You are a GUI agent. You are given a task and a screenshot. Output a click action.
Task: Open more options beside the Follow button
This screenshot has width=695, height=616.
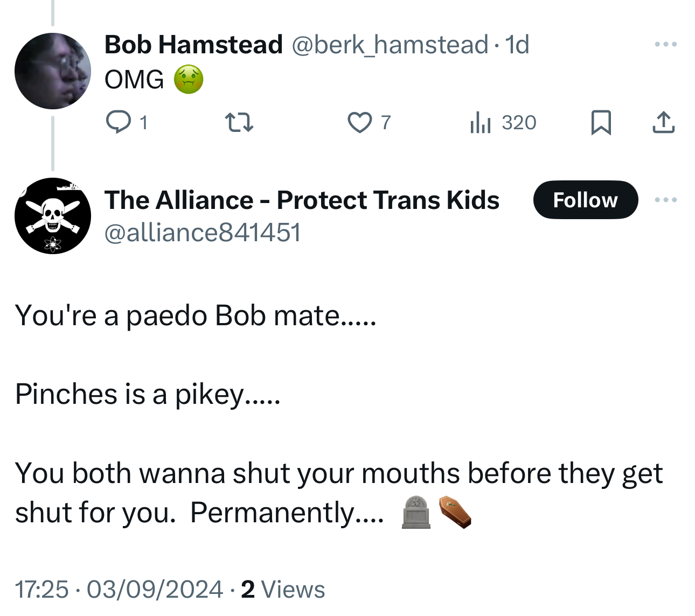665,200
